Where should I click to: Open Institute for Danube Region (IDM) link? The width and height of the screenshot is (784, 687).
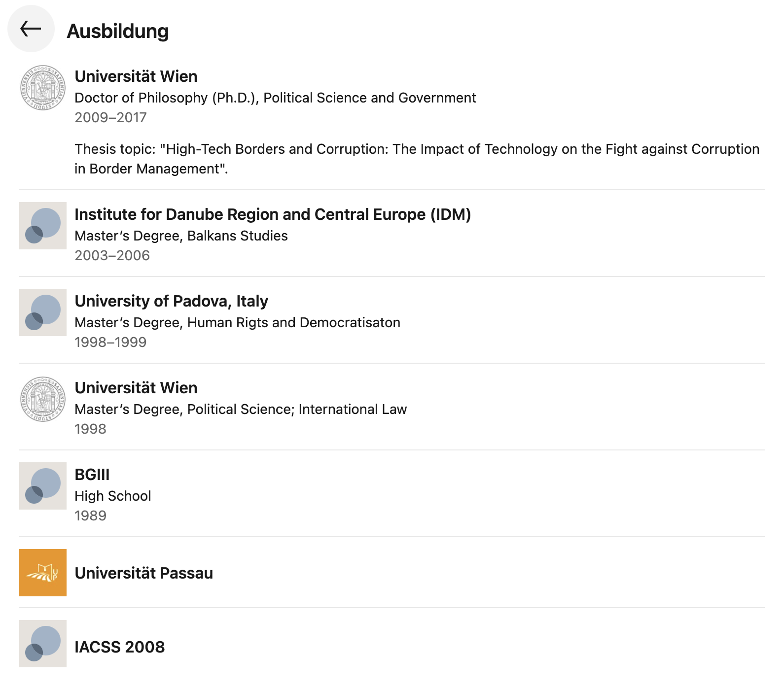click(272, 214)
